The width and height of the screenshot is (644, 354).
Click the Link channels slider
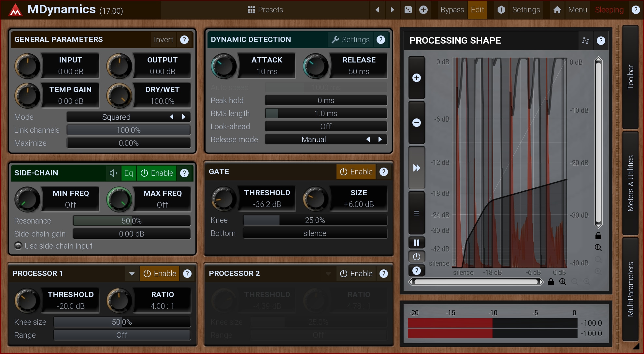(128, 130)
